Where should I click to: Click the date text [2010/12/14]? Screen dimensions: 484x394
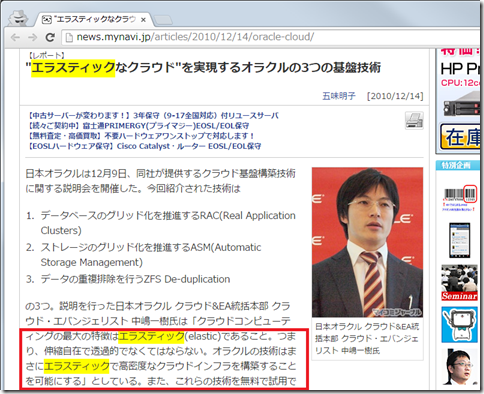coord(395,96)
